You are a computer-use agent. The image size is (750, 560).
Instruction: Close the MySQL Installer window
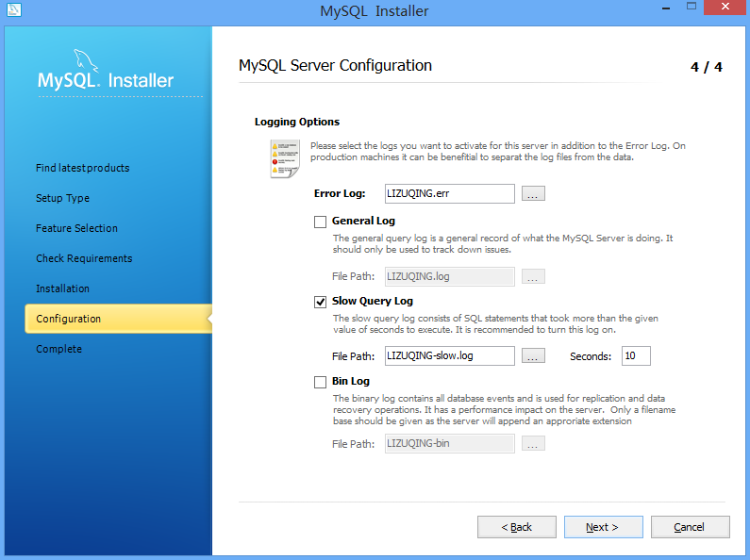(725, 8)
